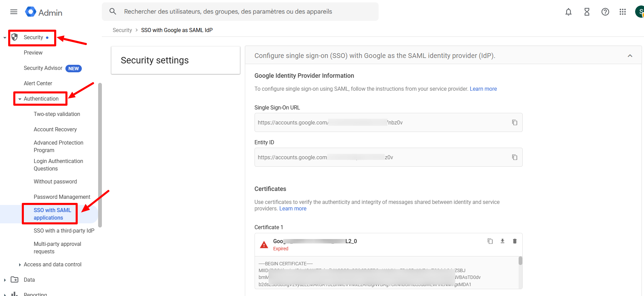Download Certificate 1
The image size is (644, 296).
502,241
